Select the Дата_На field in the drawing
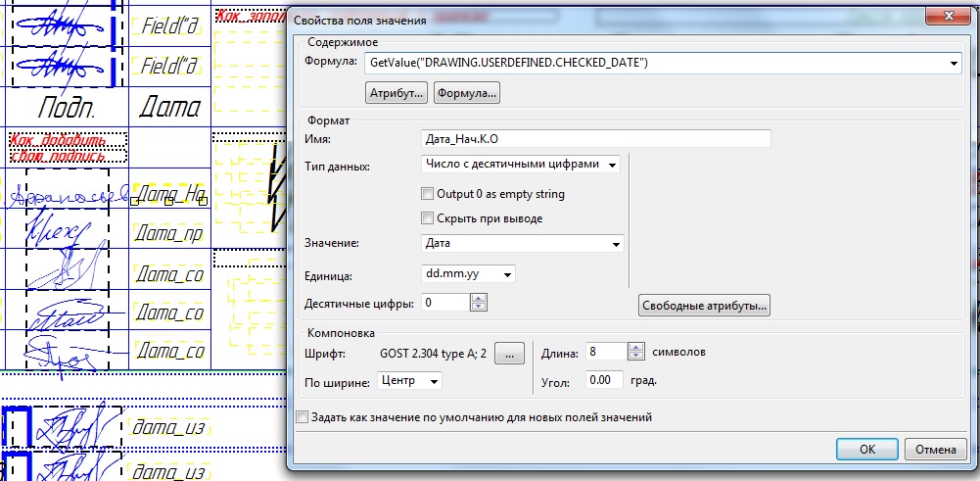 [x=170, y=195]
